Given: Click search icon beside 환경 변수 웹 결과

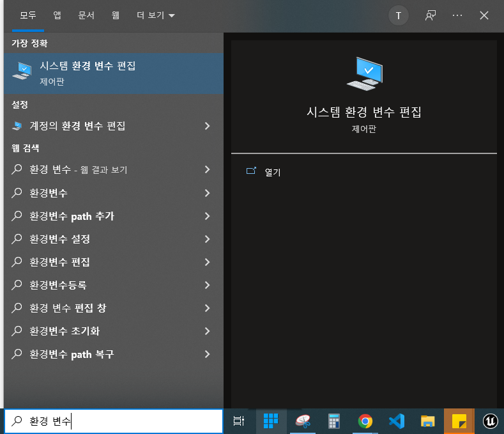Looking at the screenshot, I should (17, 169).
